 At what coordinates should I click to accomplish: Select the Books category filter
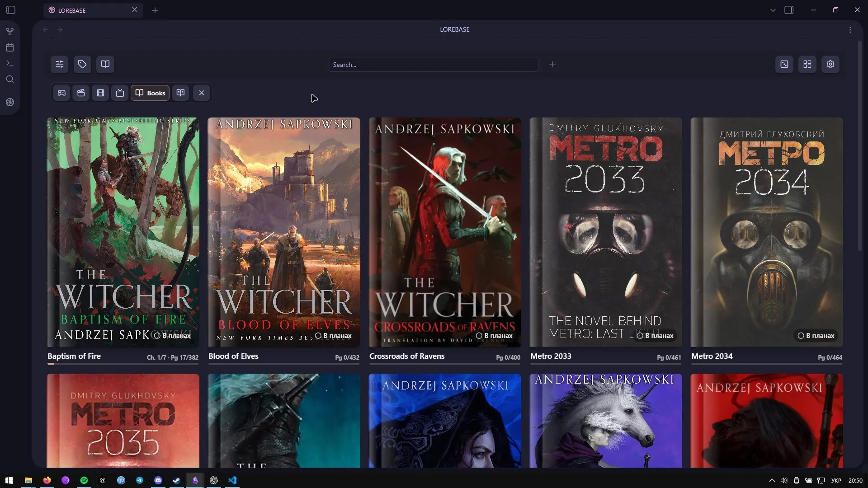coord(151,93)
